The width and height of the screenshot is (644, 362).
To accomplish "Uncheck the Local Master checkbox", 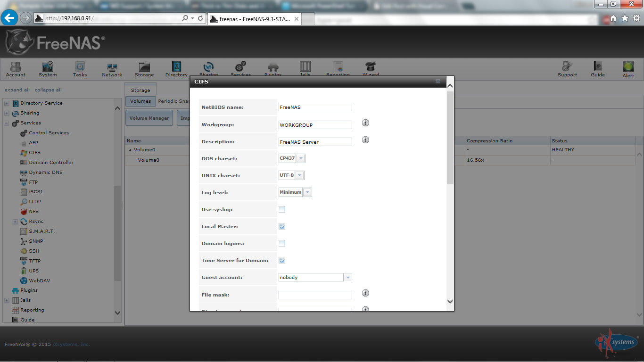I will click(282, 226).
